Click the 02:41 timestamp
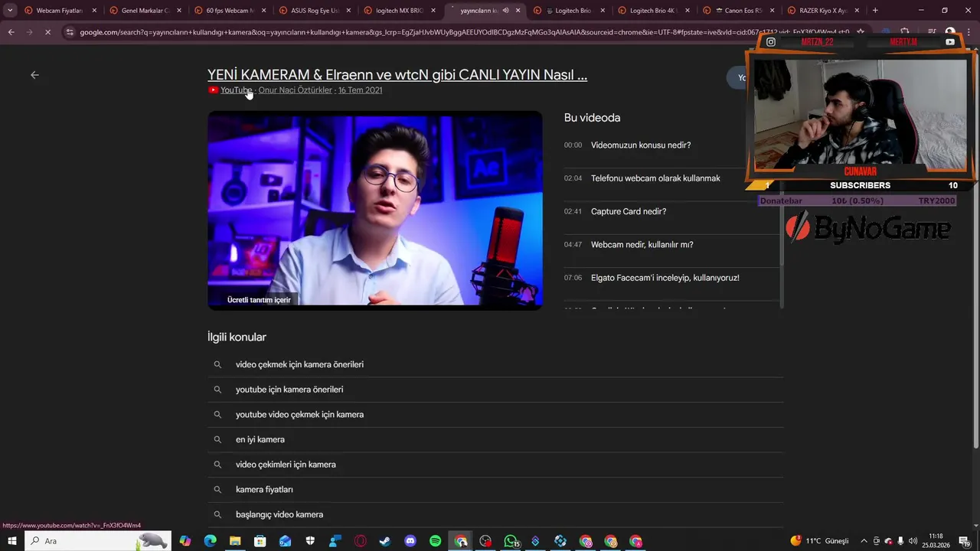The width and height of the screenshot is (980, 551). tap(573, 211)
